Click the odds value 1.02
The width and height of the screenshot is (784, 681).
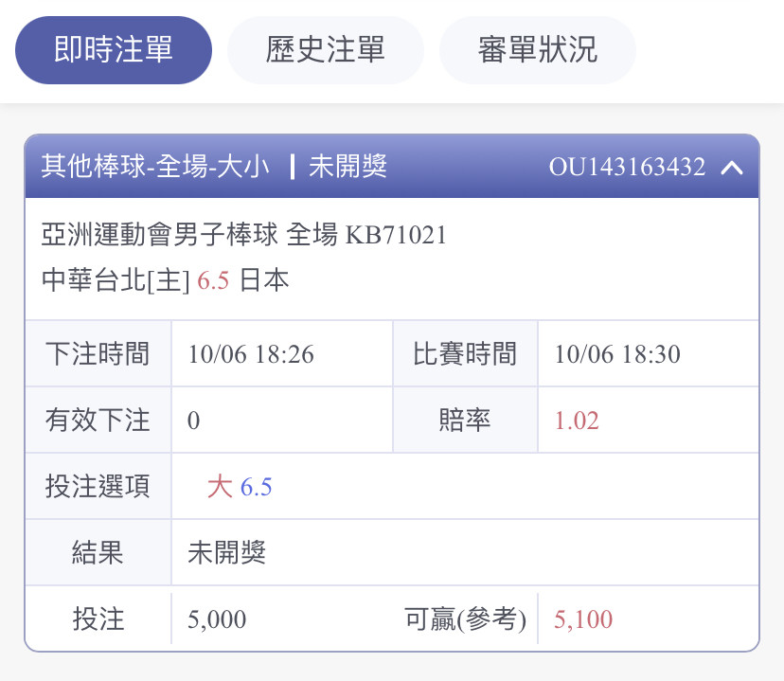click(x=577, y=421)
